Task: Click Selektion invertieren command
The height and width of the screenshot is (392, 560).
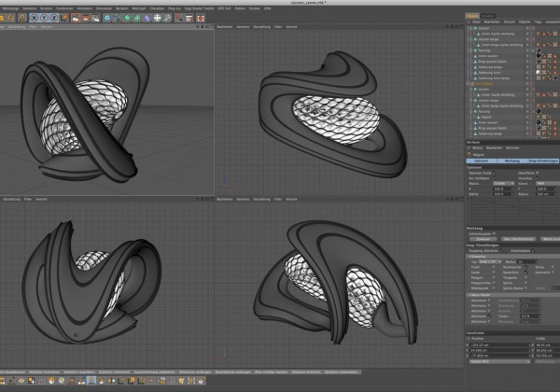Action: tap(44, 372)
